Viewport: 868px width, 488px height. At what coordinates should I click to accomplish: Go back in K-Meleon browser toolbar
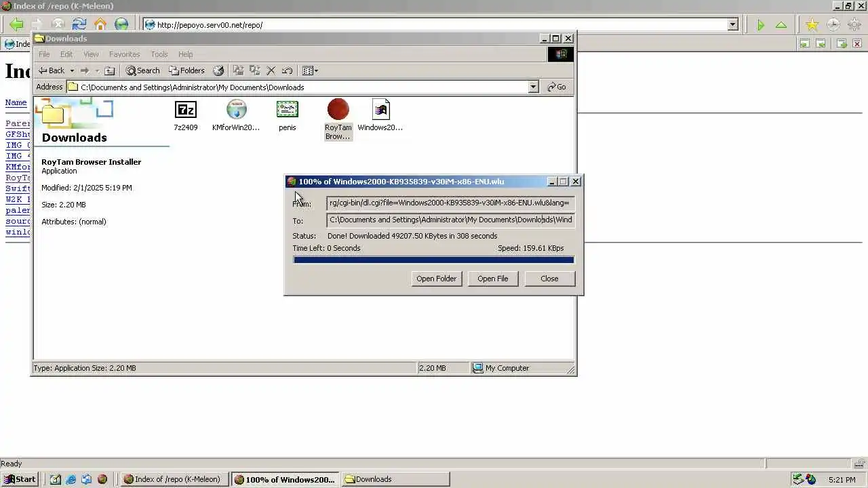[16, 25]
